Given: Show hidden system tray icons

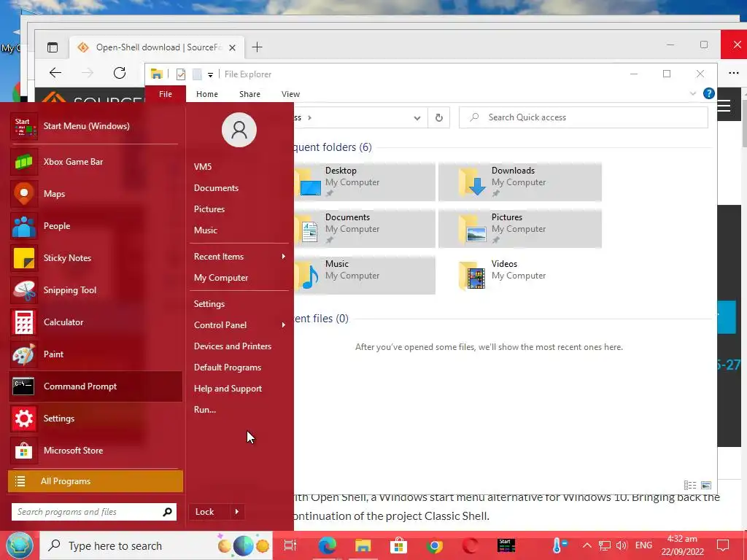Looking at the screenshot, I should (587, 545).
